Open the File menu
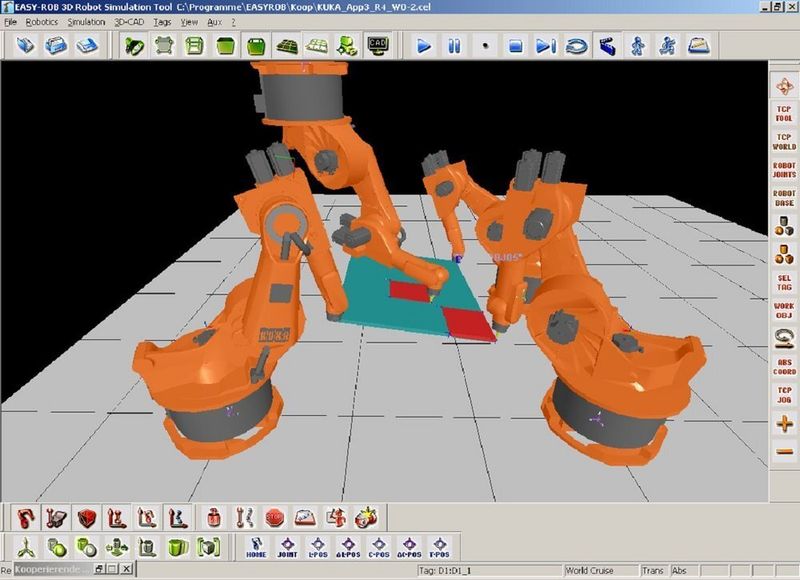This screenshot has height=580, width=800. (x=10, y=22)
